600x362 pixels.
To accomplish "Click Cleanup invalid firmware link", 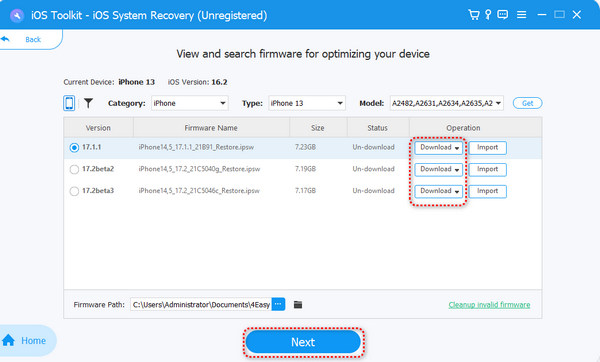I will [x=489, y=305].
